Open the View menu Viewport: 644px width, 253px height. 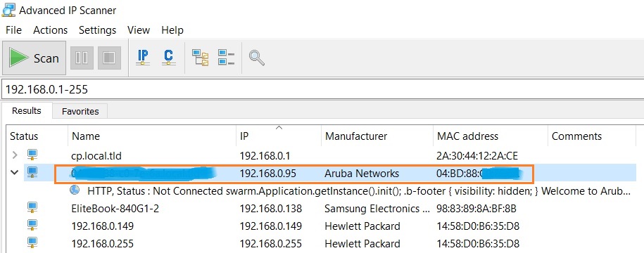[139, 30]
